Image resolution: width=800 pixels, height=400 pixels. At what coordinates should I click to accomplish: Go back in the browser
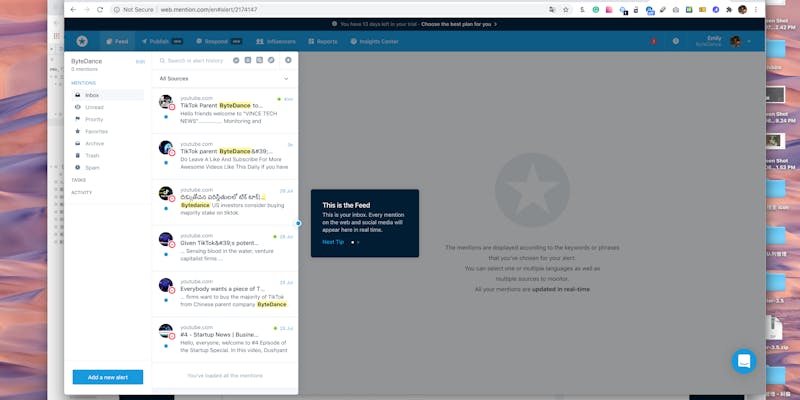tap(73, 10)
